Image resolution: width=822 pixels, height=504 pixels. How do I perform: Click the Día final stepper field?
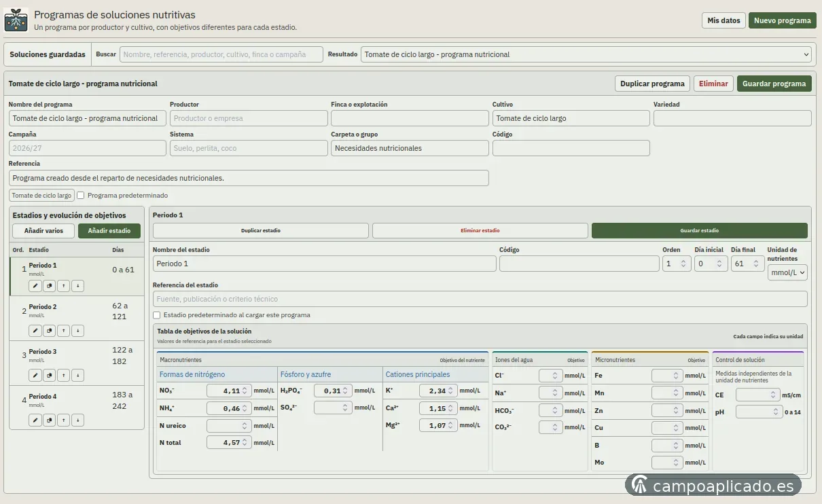click(x=747, y=264)
